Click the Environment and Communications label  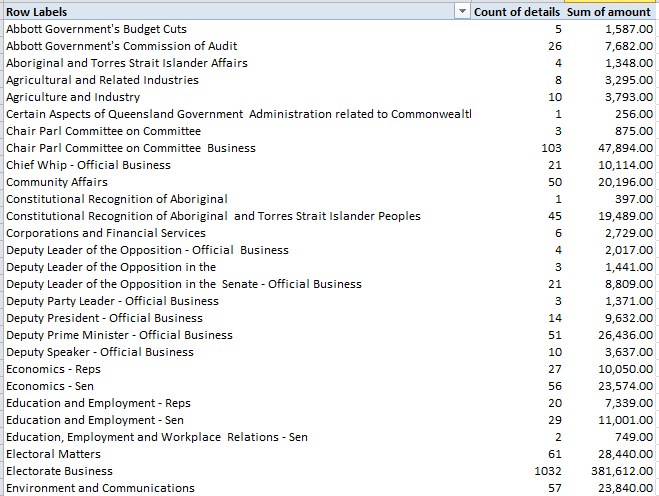click(100, 488)
